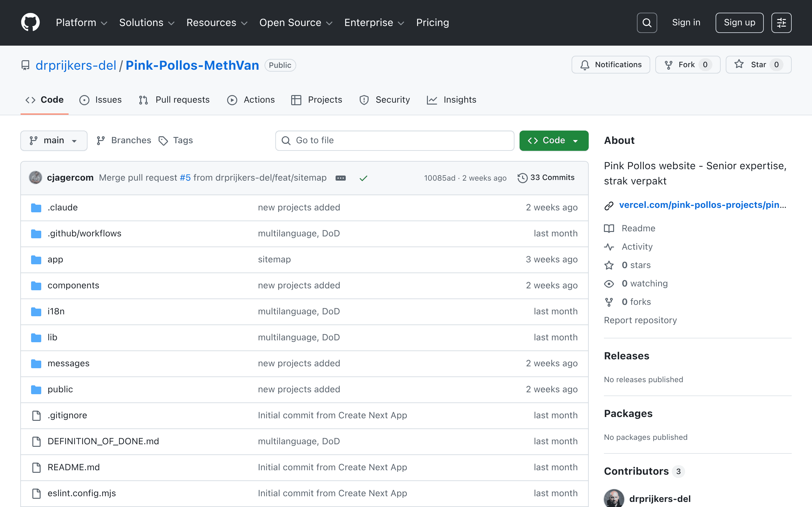The height and width of the screenshot is (507, 812).
Task: Open the Tags link with tag icon
Action: 176,140
